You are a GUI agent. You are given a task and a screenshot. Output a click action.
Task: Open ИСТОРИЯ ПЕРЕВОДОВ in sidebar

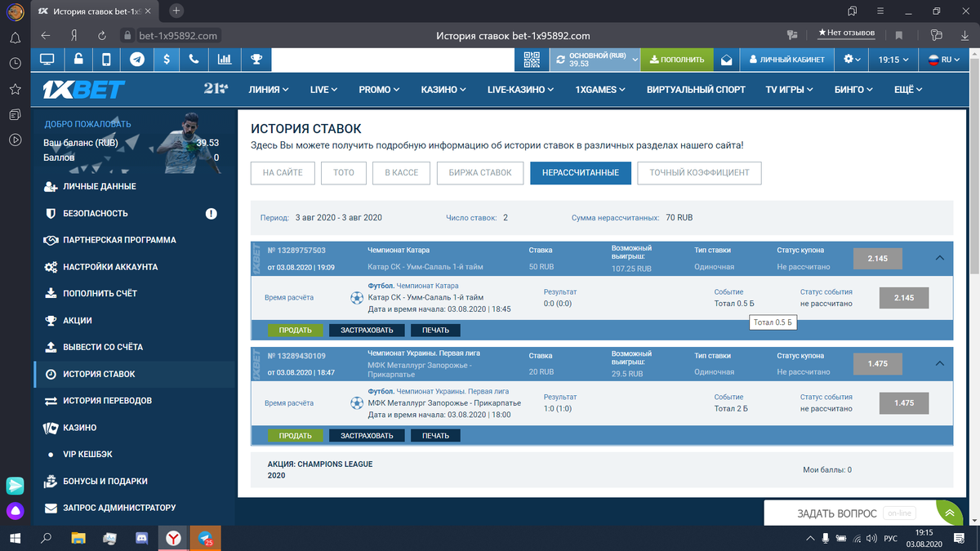(135, 401)
